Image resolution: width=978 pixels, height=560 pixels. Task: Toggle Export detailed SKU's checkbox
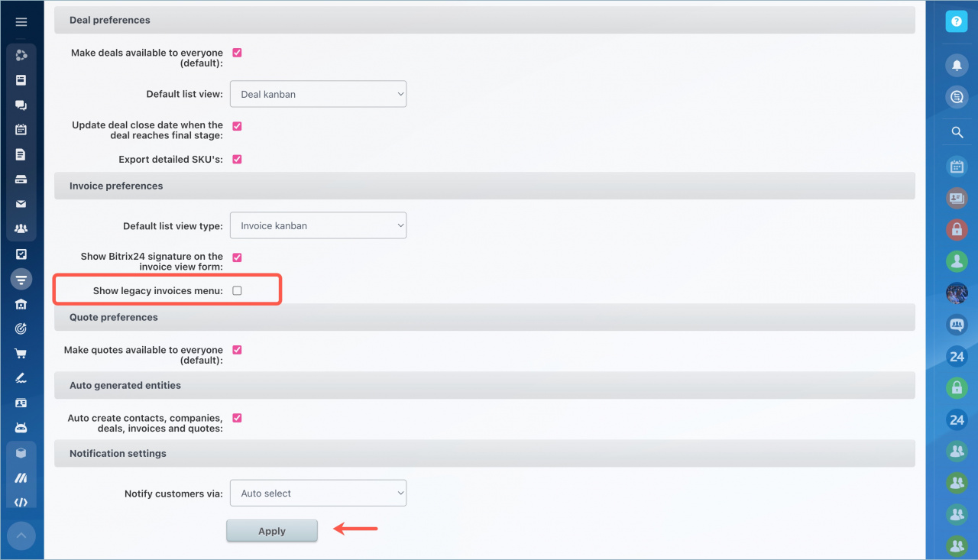pyautogui.click(x=237, y=160)
